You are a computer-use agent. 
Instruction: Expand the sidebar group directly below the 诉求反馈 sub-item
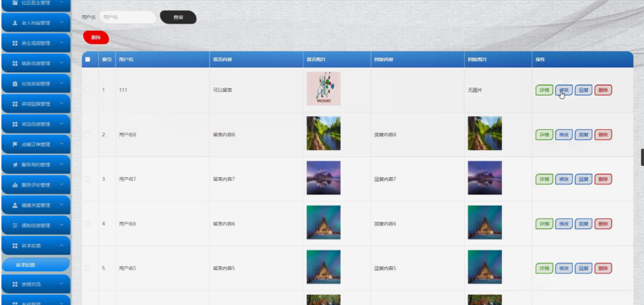pos(36,284)
